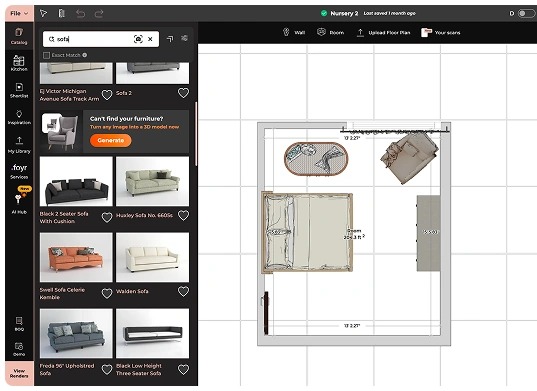Click the Exact Match info icon

[85, 55]
